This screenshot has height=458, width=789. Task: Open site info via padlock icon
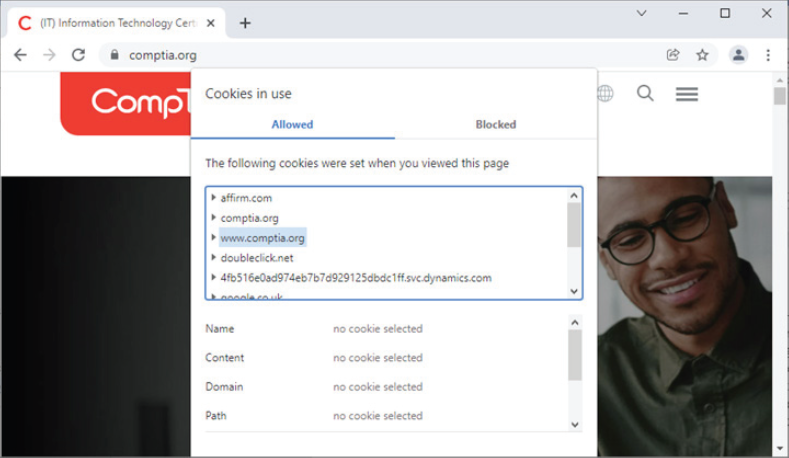114,55
